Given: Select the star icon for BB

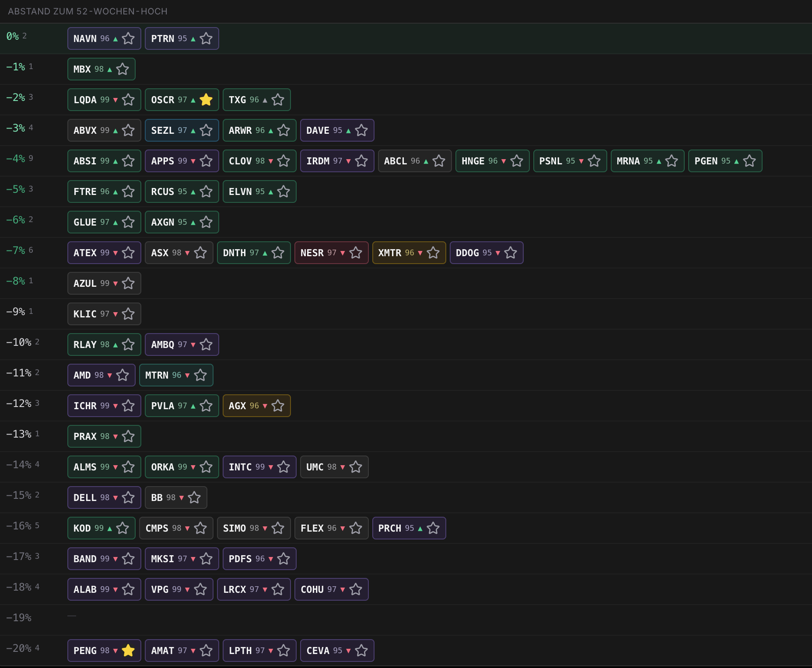Looking at the screenshot, I should [194, 498].
